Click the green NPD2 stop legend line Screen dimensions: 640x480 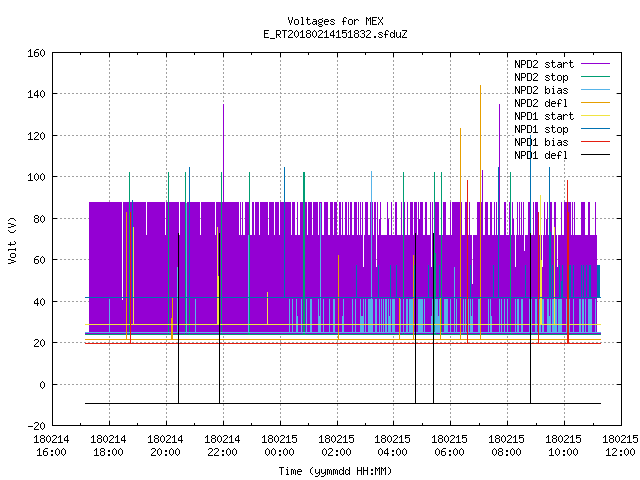[x=595, y=76]
